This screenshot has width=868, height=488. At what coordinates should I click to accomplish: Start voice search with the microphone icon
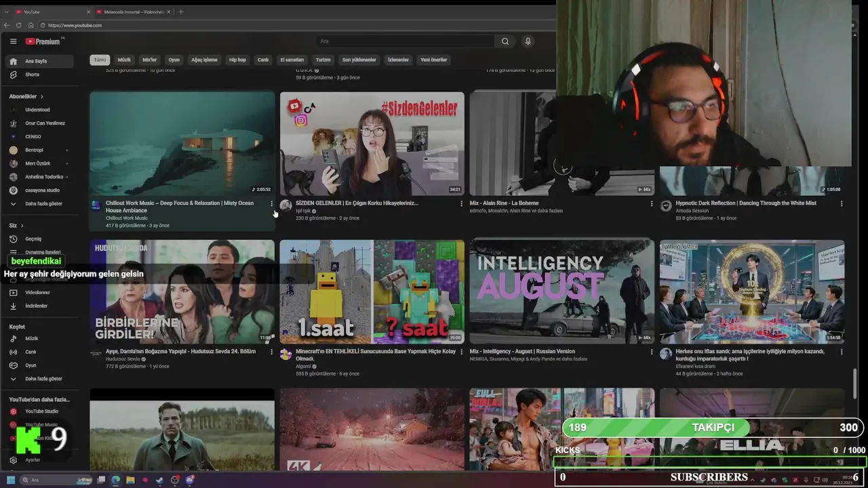pyautogui.click(x=528, y=41)
